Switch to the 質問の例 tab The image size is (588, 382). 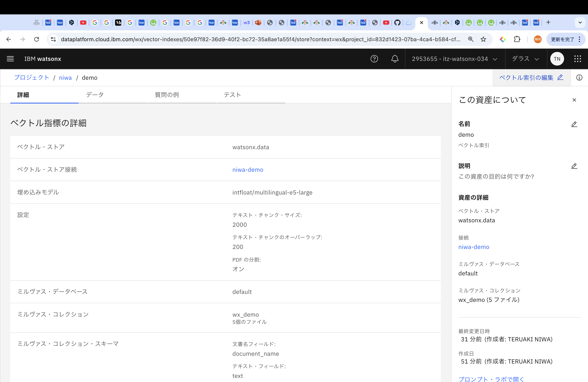pyautogui.click(x=167, y=95)
